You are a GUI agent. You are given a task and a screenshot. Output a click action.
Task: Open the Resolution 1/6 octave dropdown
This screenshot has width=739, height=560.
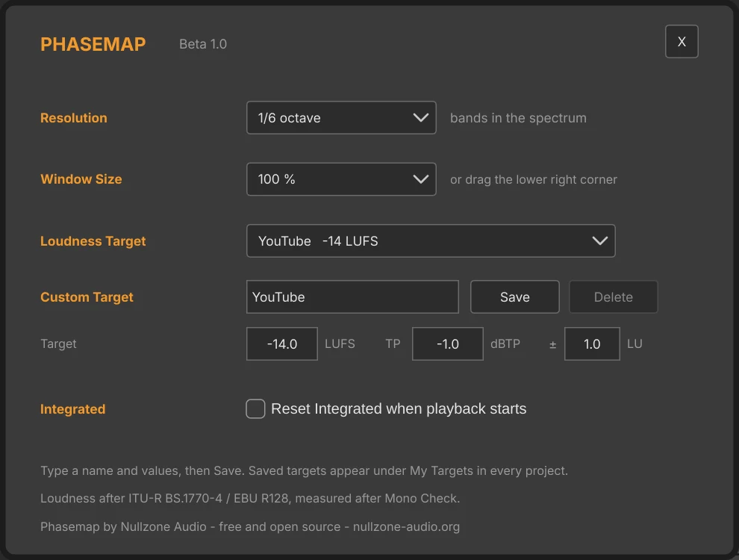[341, 118]
